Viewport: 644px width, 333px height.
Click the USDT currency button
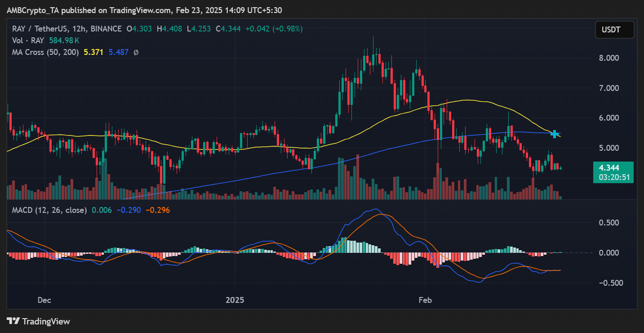coord(614,30)
